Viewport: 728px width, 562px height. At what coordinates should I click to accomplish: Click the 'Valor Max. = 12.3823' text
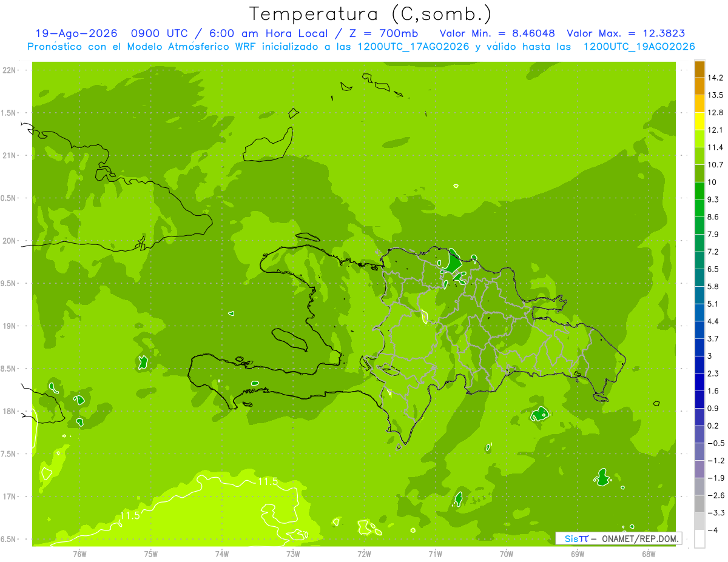[626, 34]
